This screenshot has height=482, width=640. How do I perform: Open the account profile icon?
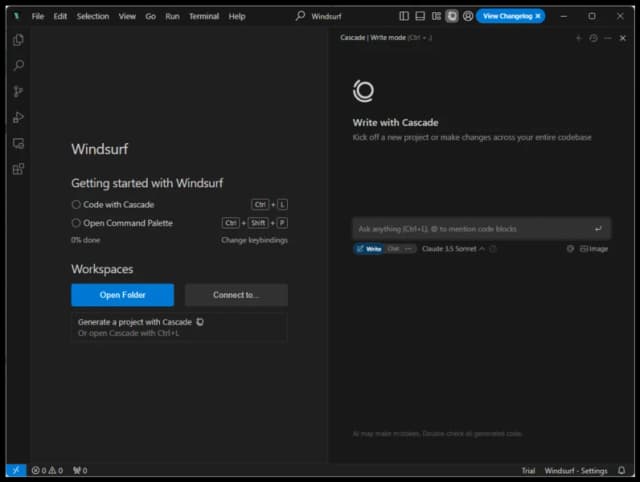[x=468, y=16]
